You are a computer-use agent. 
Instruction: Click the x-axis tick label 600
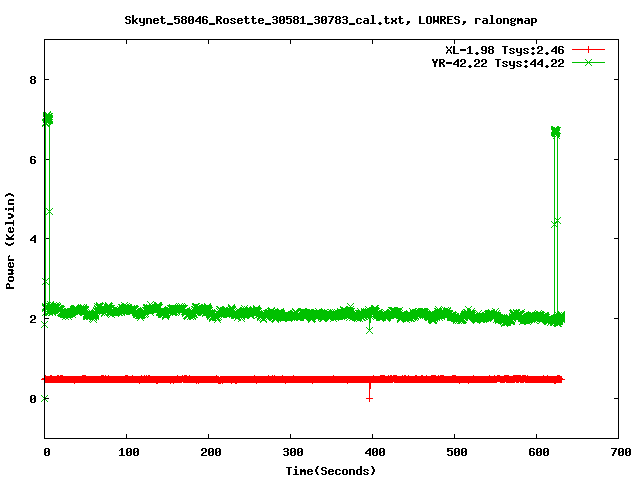pos(539,452)
